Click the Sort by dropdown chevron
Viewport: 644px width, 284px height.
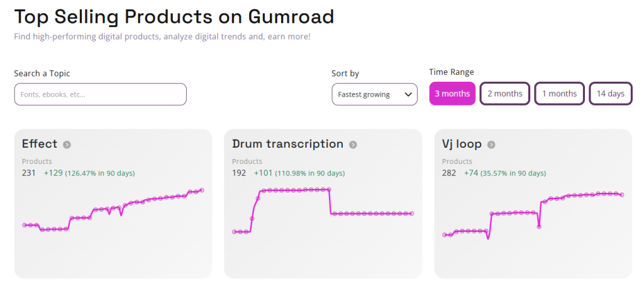point(408,94)
